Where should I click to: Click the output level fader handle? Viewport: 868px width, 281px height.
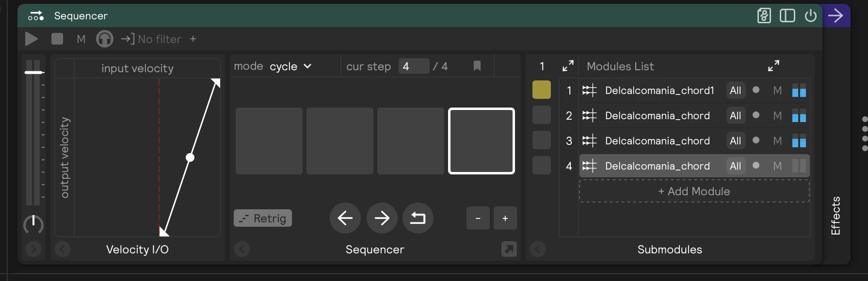pos(34,72)
